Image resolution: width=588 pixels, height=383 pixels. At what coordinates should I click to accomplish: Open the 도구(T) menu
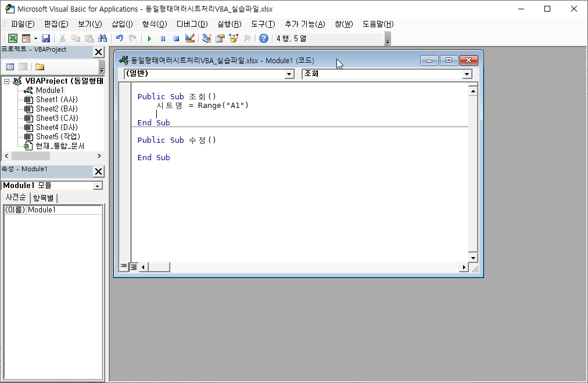pyautogui.click(x=263, y=24)
